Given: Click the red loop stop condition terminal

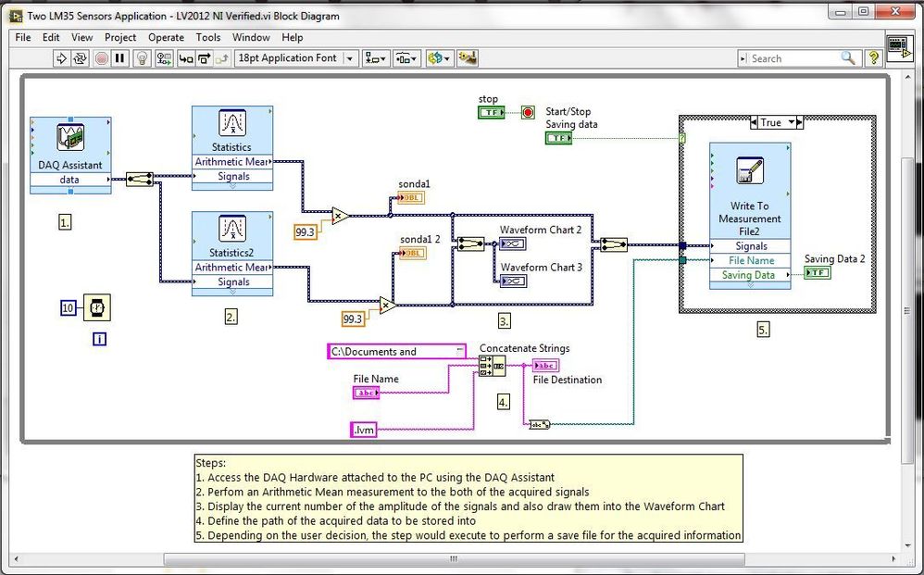Looking at the screenshot, I should point(528,112).
